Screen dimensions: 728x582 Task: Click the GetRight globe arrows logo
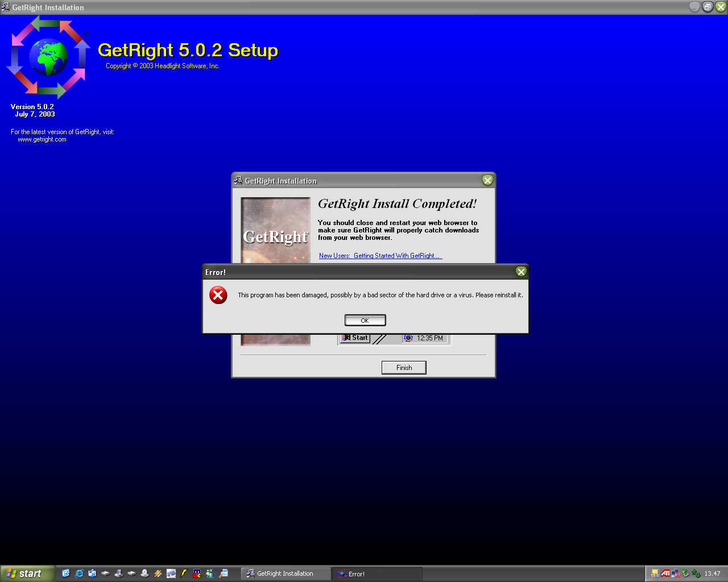pyautogui.click(x=48, y=57)
